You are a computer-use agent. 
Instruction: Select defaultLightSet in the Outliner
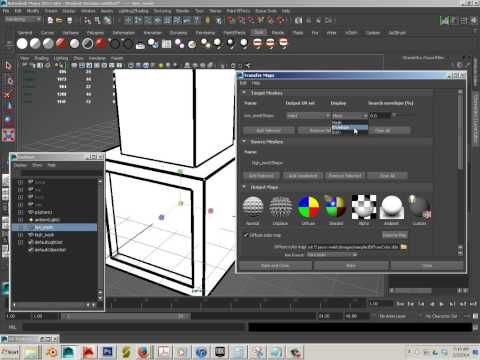pyautogui.click(x=48, y=242)
